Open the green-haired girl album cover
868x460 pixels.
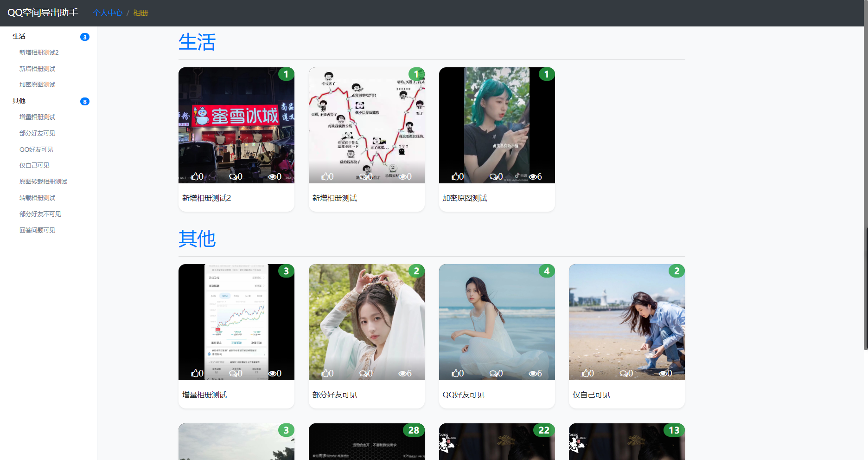pos(497,125)
